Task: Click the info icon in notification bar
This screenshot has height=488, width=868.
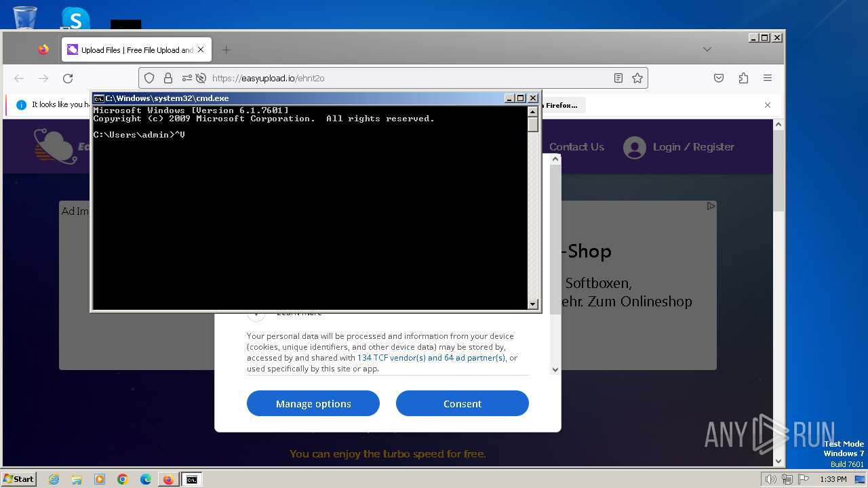Action: click(21, 105)
